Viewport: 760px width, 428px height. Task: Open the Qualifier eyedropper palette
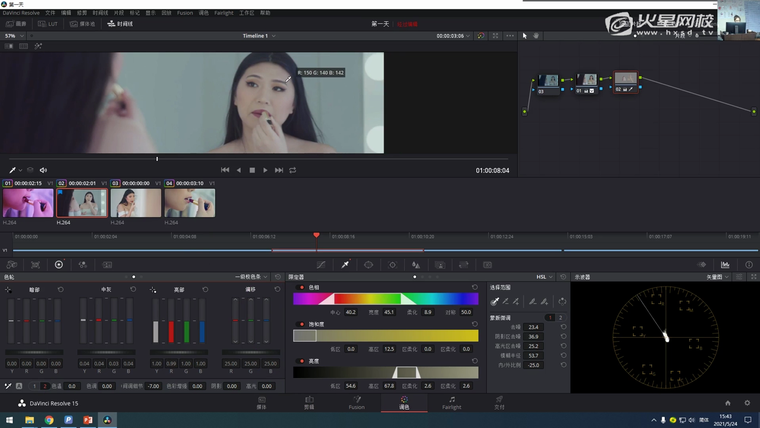coord(345,265)
